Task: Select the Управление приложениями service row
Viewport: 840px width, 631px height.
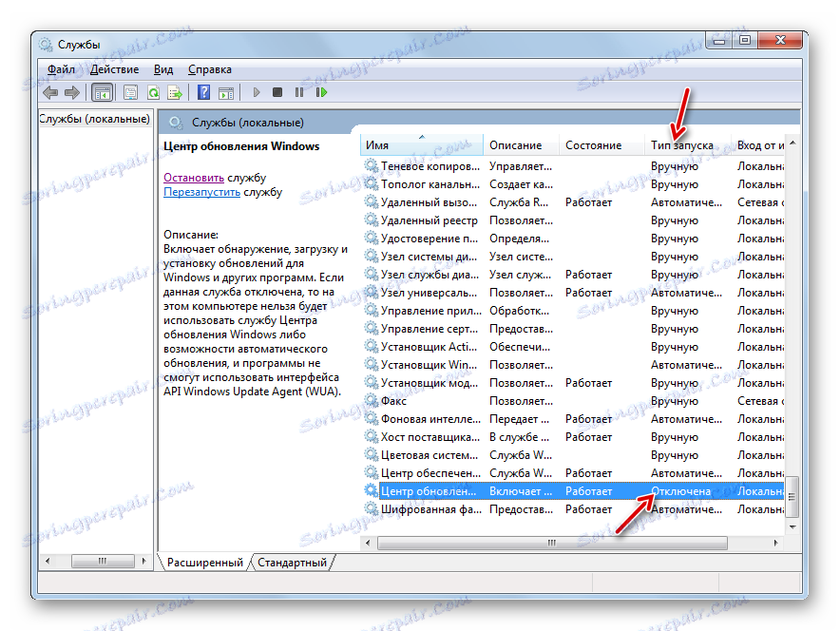Action: 573,311
